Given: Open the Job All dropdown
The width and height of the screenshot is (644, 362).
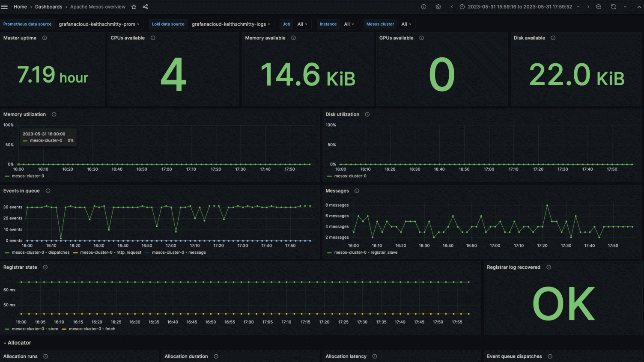Looking at the screenshot, I should pyautogui.click(x=302, y=24).
